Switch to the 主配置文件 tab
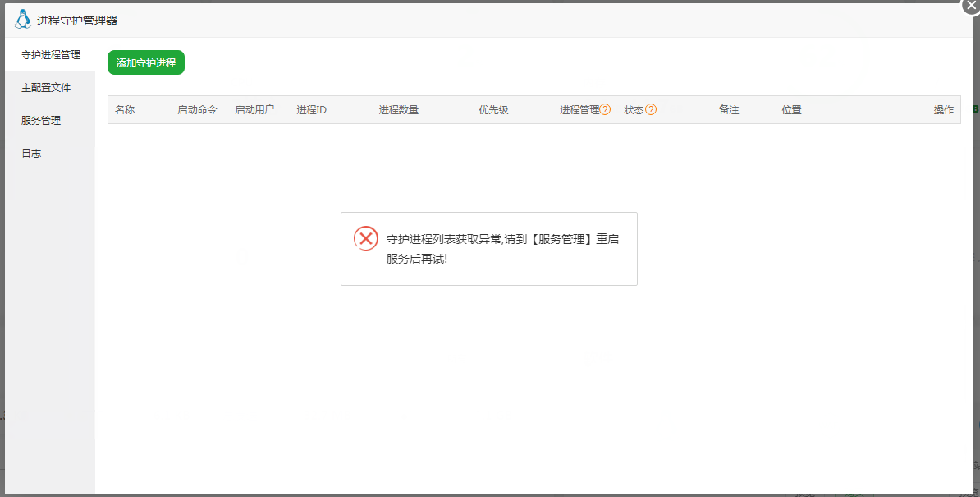The height and width of the screenshot is (497, 980). point(51,88)
